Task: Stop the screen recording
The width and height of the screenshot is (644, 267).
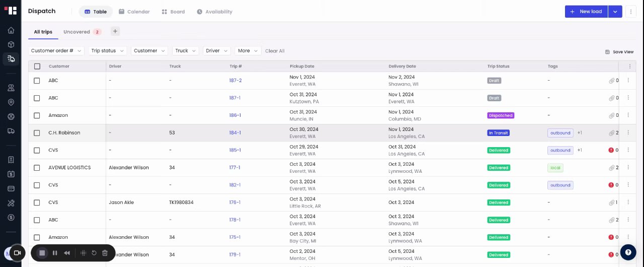Action: click(42, 253)
